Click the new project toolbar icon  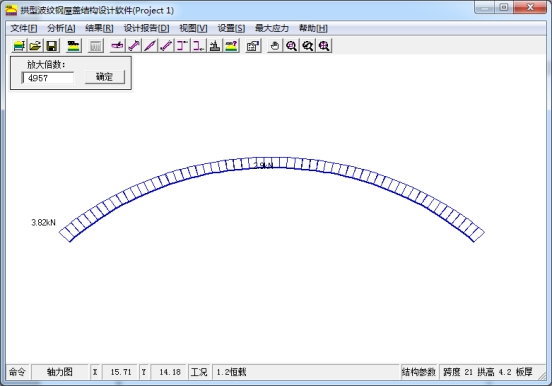point(19,46)
